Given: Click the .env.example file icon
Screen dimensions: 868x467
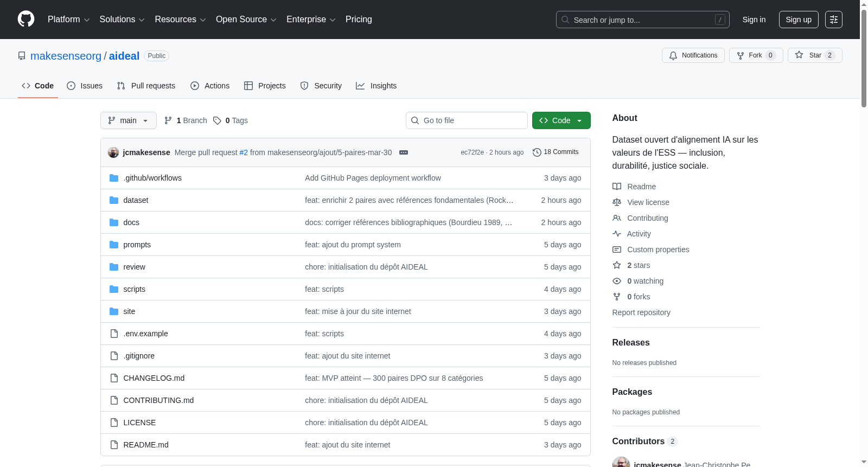Looking at the screenshot, I should pos(114,334).
